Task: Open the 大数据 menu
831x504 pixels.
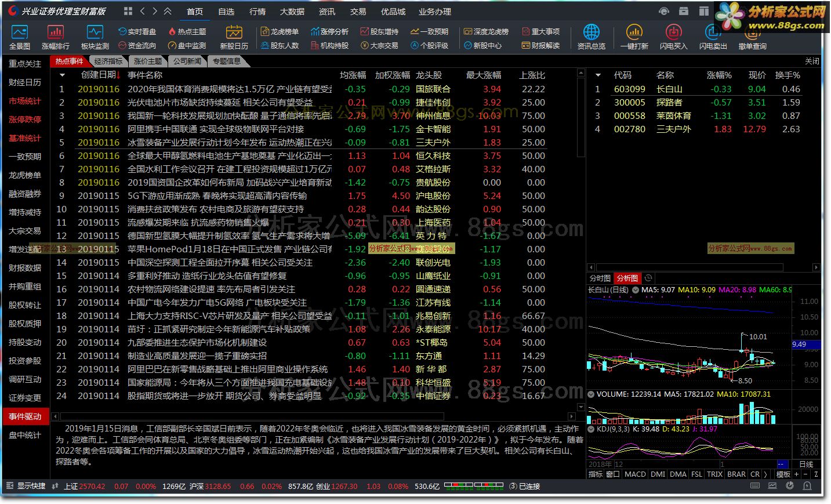Action: (x=292, y=12)
